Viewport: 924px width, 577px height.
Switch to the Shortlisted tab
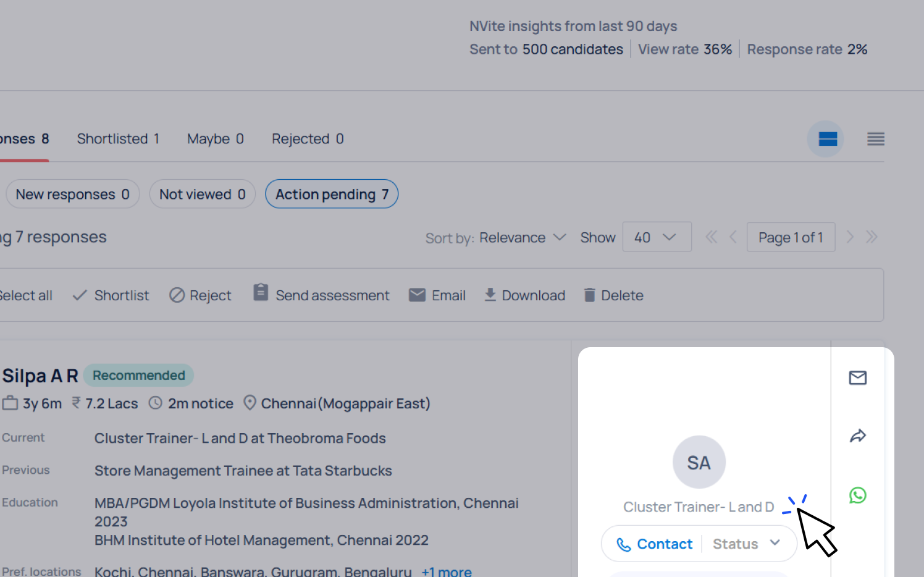coord(118,139)
